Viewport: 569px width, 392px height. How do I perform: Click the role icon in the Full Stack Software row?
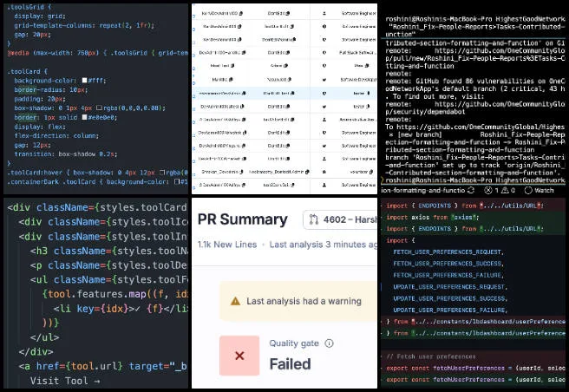324,53
